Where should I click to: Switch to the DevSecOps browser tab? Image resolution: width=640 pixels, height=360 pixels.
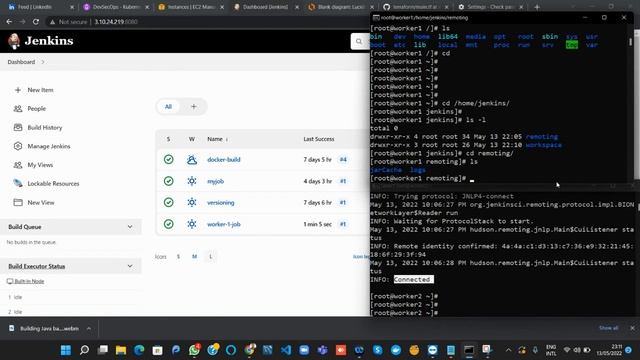(115, 7)
